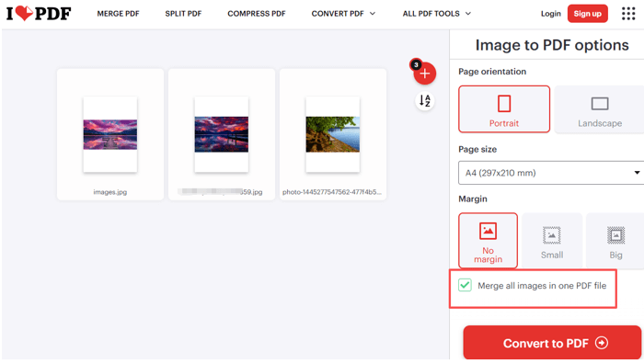Click the Sign up button
644x364 pixels.
[x=587, y=14]
